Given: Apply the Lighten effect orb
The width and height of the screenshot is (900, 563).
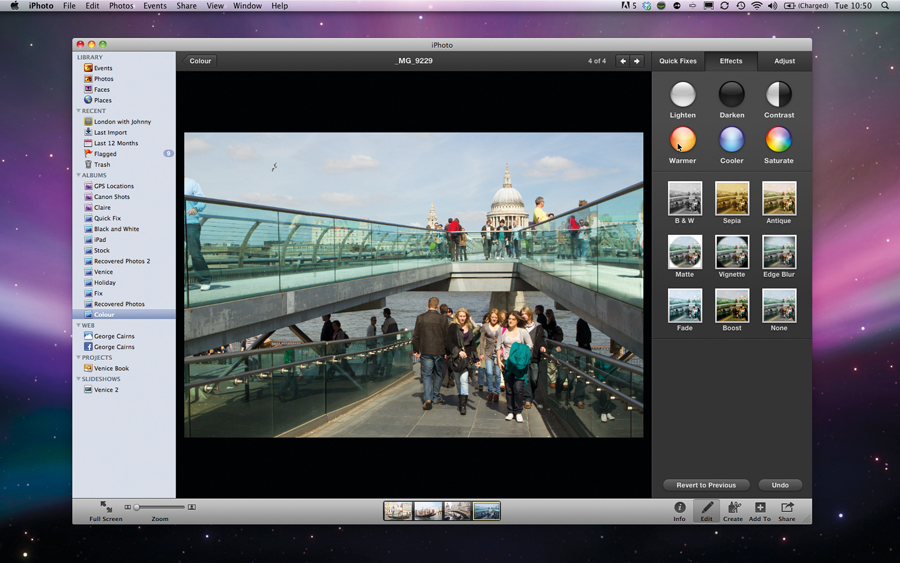Looking at the screenshot, I should tap(682, 95).
